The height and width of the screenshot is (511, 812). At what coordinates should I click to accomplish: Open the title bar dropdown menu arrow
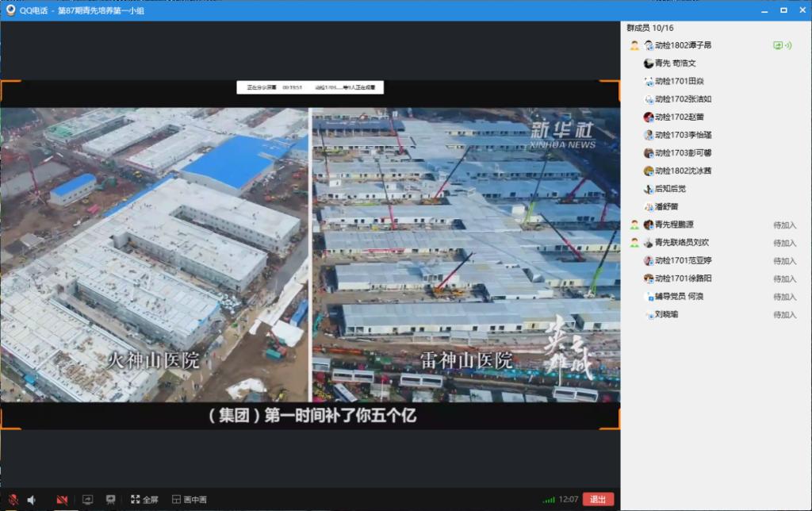click(x=764, y=10)
